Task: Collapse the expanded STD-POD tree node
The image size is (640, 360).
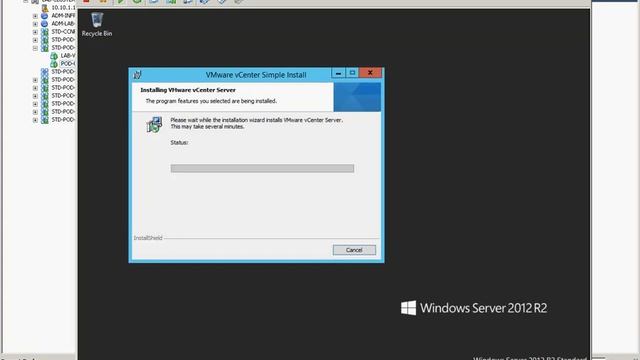Action: 35,48
